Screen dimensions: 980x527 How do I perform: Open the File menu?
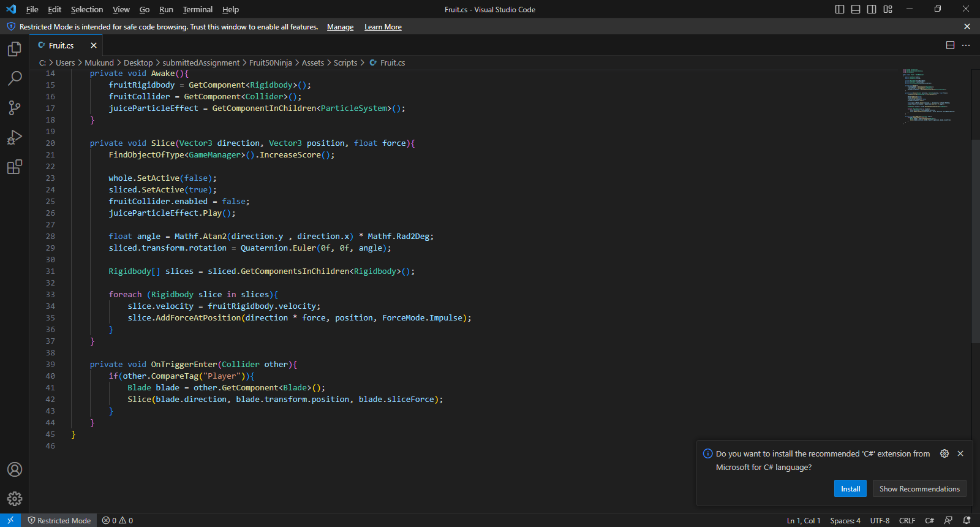[x=32, y=9]
